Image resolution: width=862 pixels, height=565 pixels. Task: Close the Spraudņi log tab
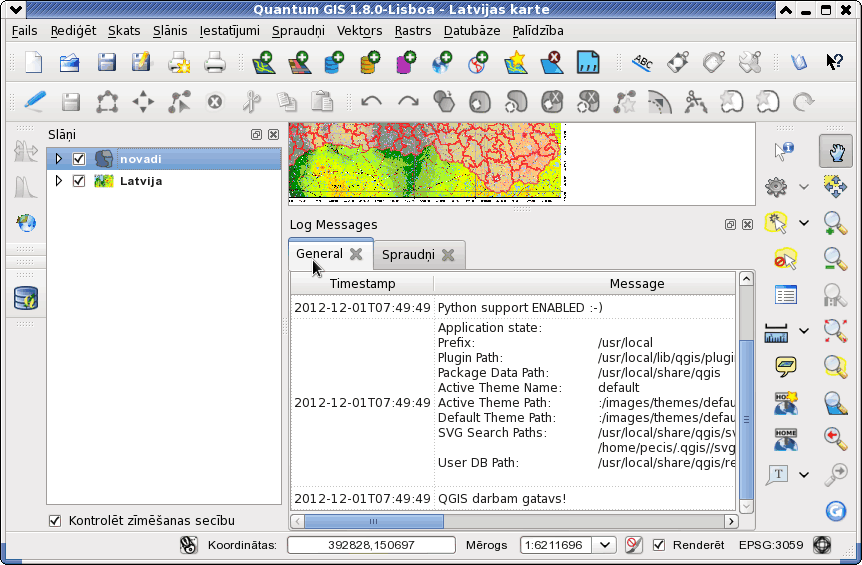pyautogui.click(x=448, y=254)
